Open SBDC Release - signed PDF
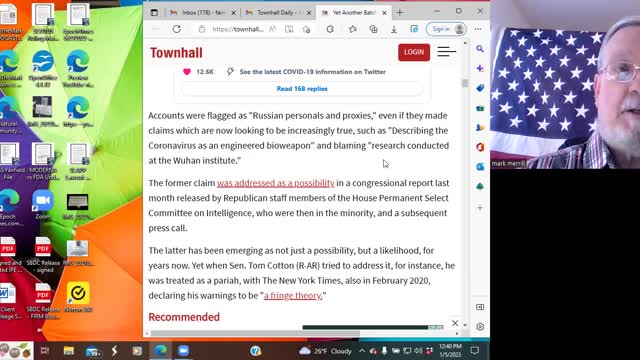 click(x=43, y=255)
